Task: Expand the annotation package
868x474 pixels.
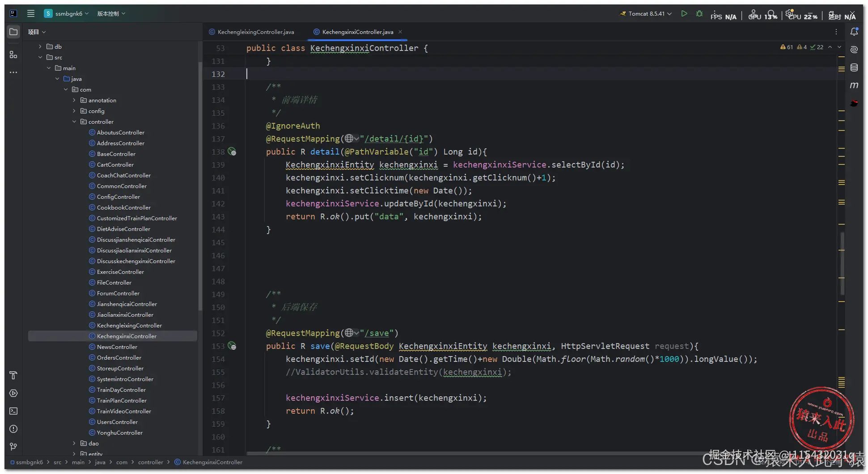Action: point(74,100)
